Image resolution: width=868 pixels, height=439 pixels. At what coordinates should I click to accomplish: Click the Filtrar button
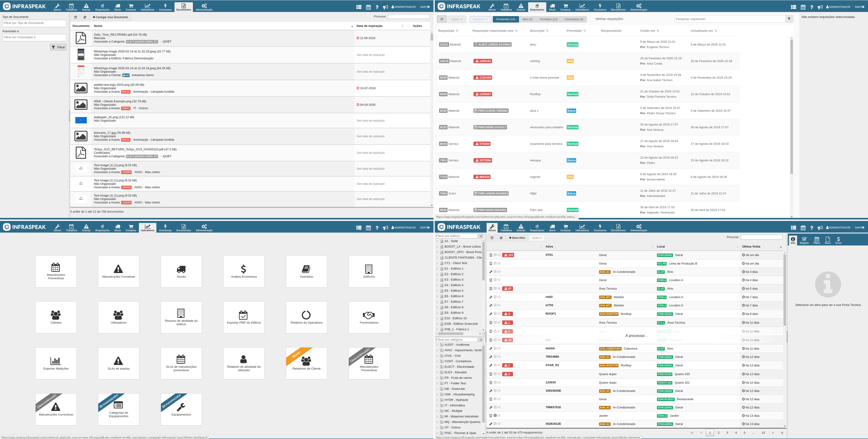click(x=58, y=47)
